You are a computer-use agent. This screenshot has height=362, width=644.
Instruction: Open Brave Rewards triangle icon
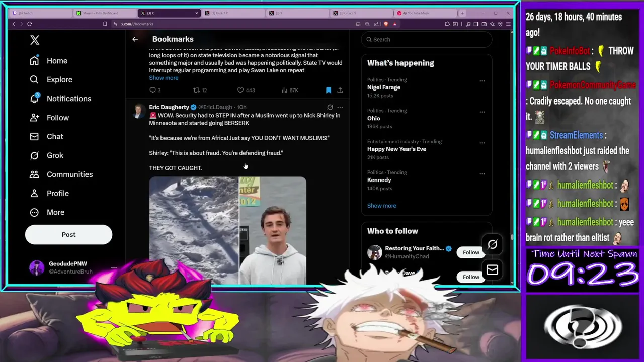(395, 24)
